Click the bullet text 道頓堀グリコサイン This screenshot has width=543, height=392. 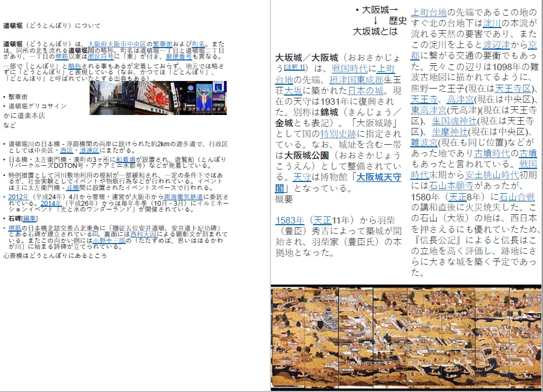(x=37, y=106)
